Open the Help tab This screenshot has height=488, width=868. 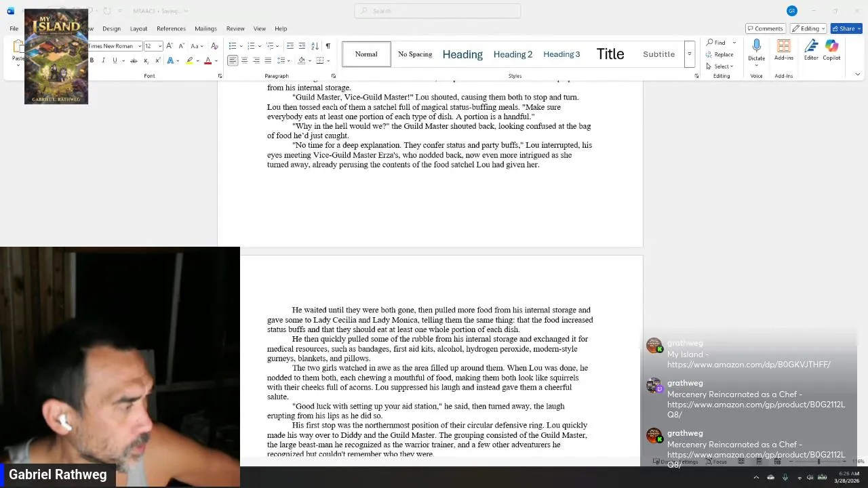[281, 28]
